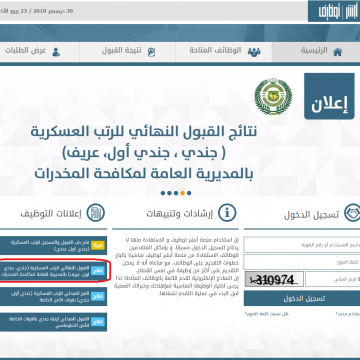Open the الوظائف المتاحة tab
Image resolution: width=360 pixels, height=360 pixels.
(x=224, y=52)
